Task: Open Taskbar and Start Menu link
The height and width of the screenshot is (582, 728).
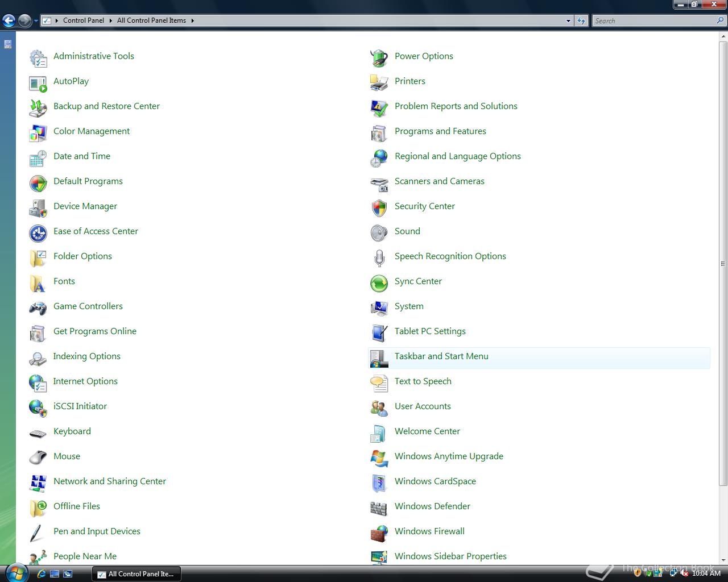Action: (x=441, y=356)
